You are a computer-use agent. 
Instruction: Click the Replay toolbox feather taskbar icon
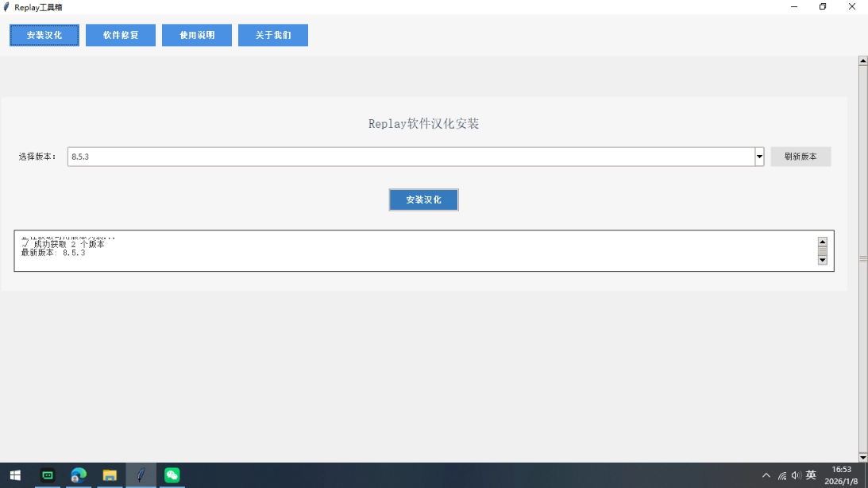point(141,475)
